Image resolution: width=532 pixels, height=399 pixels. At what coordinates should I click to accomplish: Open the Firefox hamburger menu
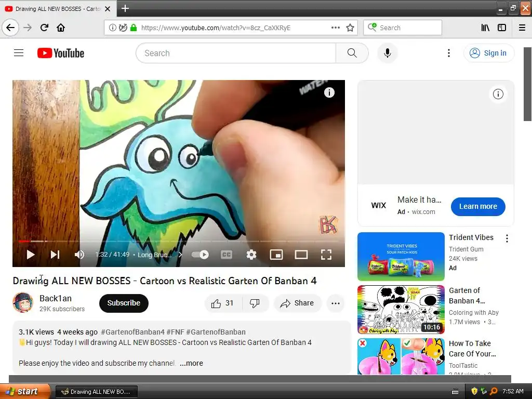pos(522,28)
